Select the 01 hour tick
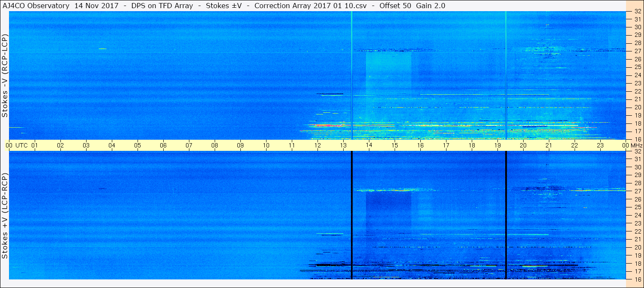The height and width of the screenshot is (288, 644). [35, 145]
